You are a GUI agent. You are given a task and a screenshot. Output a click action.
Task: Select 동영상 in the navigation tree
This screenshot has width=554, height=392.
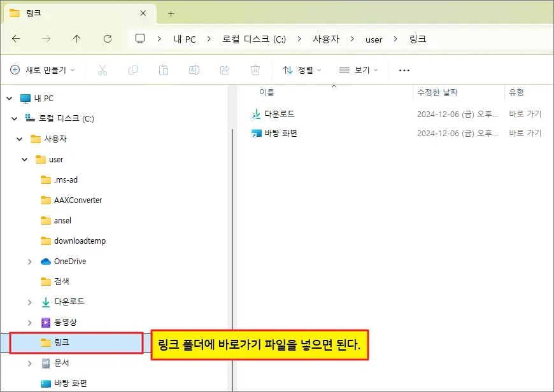(59, 323)
